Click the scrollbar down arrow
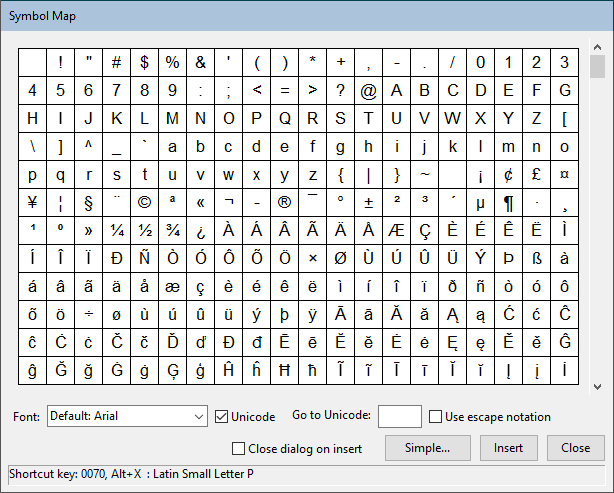 (597, 386)
